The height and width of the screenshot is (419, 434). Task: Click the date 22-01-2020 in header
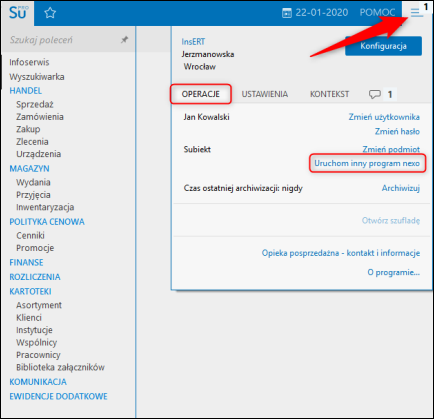(x=322, y=13)
